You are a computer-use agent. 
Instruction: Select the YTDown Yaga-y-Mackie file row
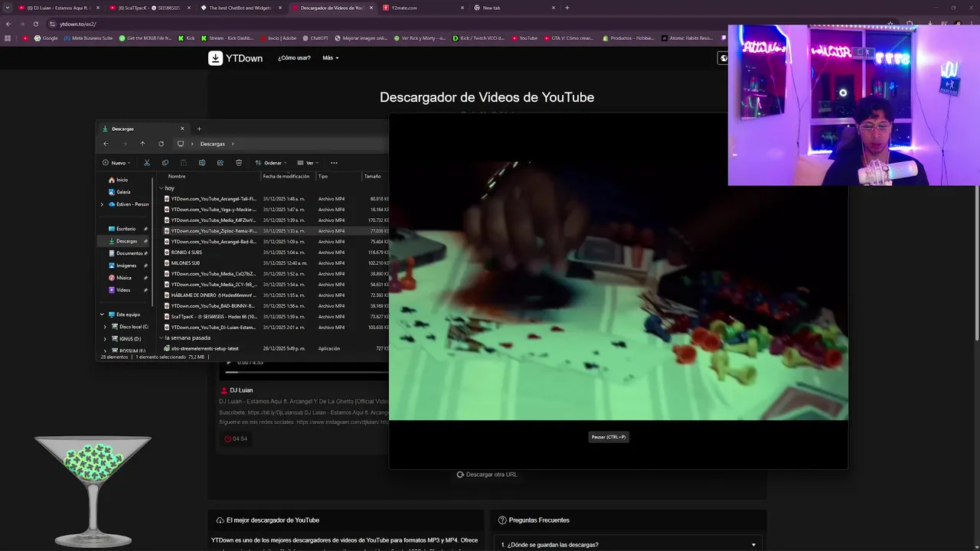276,210
